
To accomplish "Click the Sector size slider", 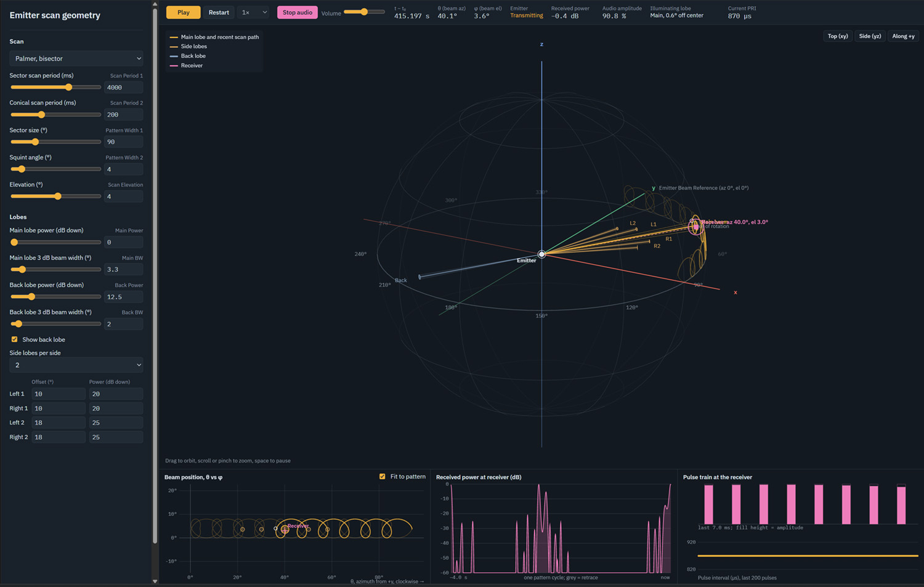I will click(55, 142).
